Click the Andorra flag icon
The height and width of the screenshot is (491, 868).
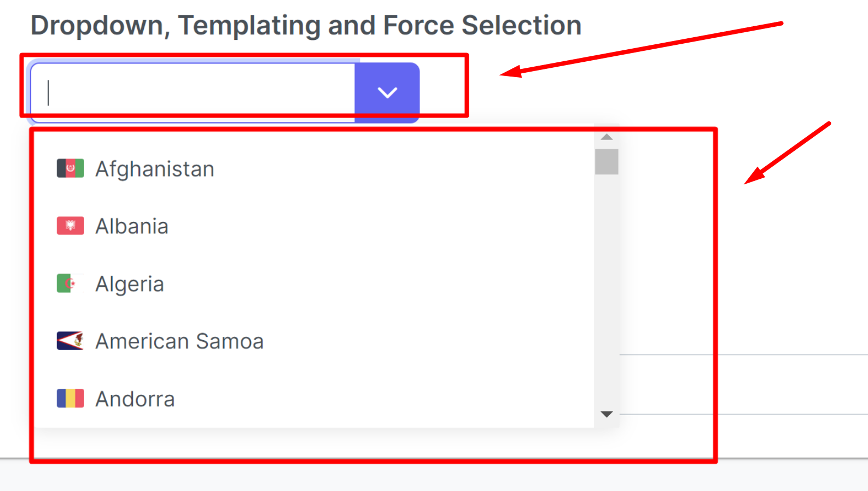(70, 398)
